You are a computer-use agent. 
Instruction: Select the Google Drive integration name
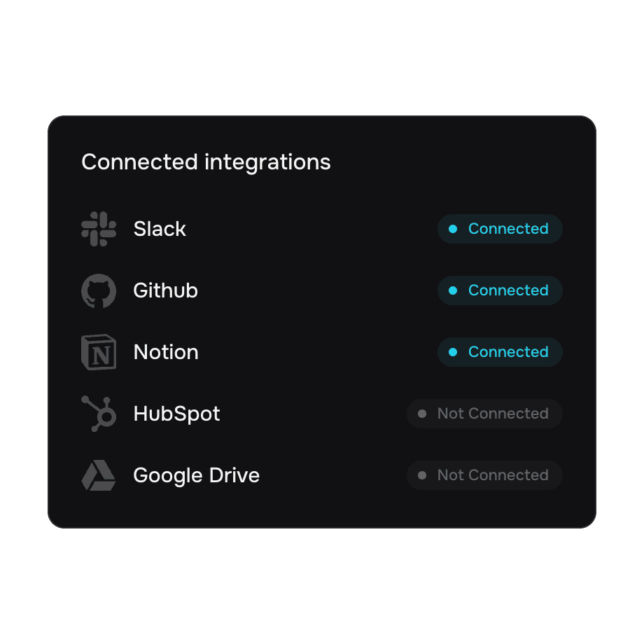point(196,475)
